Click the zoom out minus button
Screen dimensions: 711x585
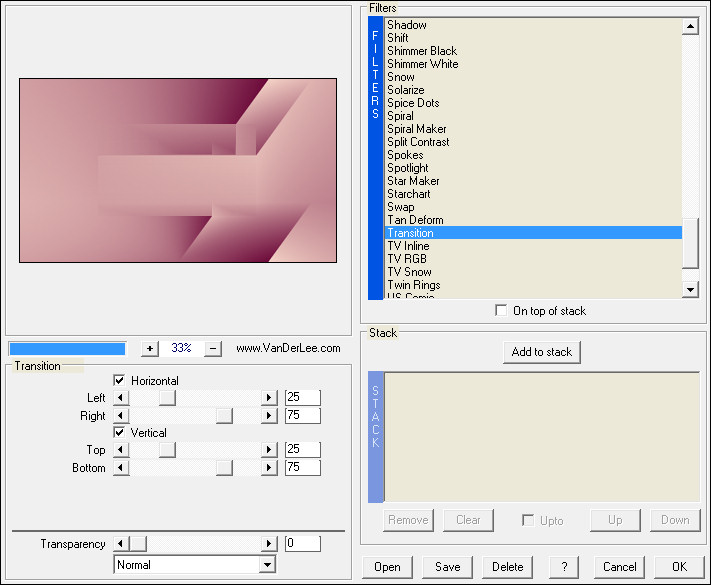212,348
